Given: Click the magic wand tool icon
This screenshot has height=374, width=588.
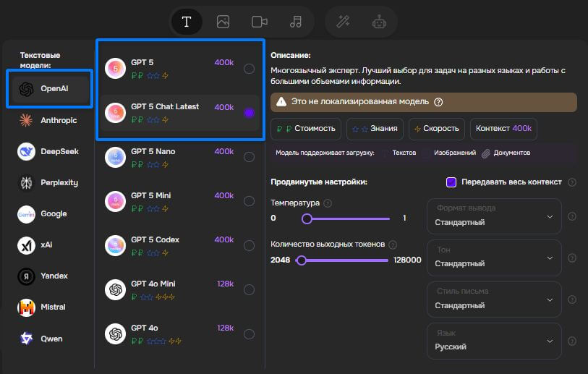Looking at the screenshot, I should click(343, 22).
